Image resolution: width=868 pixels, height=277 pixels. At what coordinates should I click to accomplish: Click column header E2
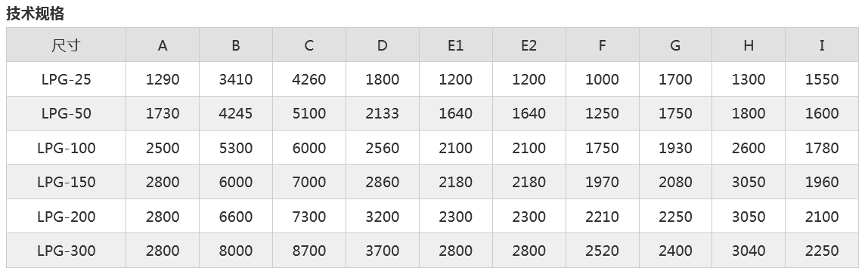click(529, 45)
